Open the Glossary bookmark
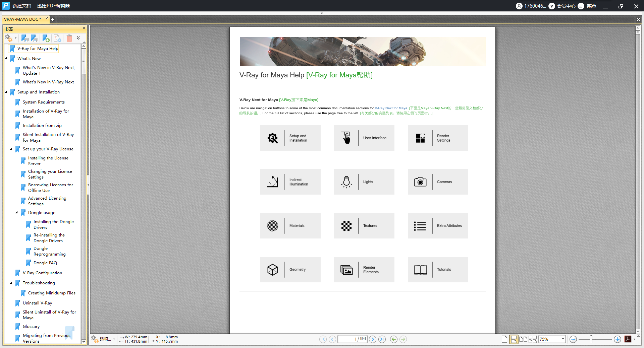 [x=31, y=327]
